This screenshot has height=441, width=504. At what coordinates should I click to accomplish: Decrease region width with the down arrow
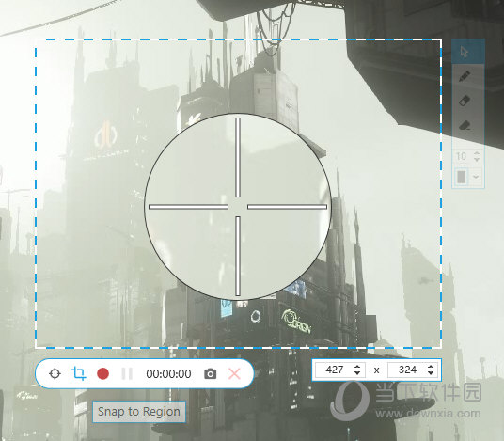click(x=357, y=373)
